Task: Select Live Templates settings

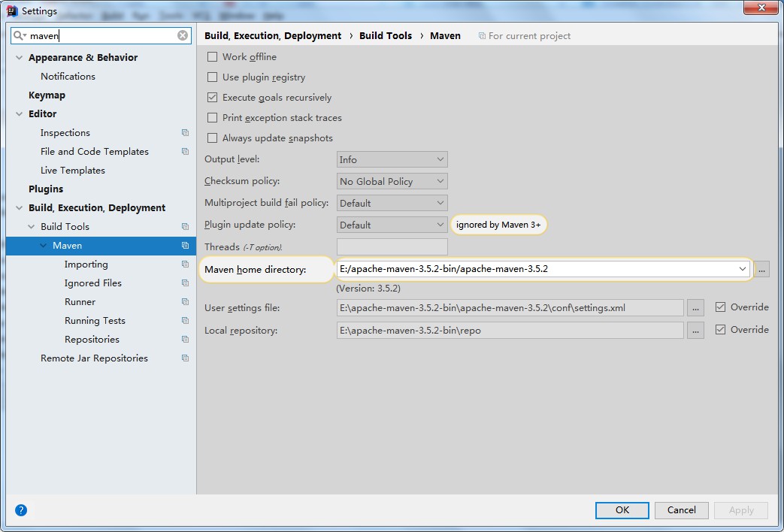Action: tap(73, 171)
